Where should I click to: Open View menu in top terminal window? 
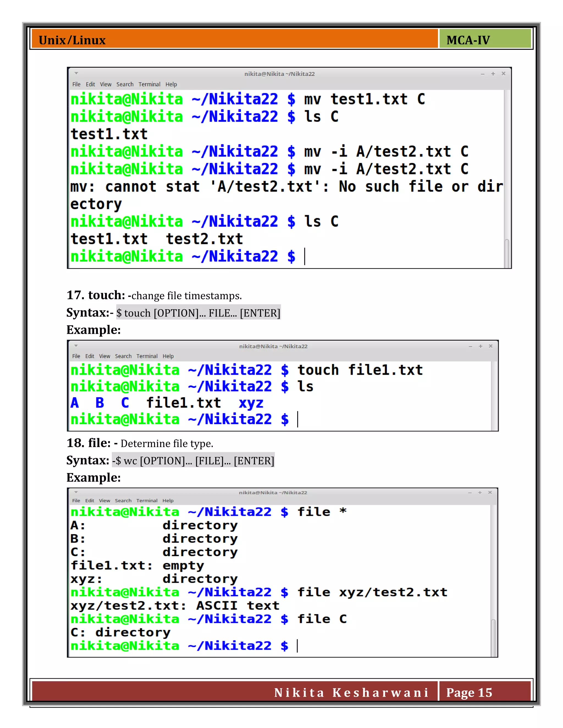[106, 84]
